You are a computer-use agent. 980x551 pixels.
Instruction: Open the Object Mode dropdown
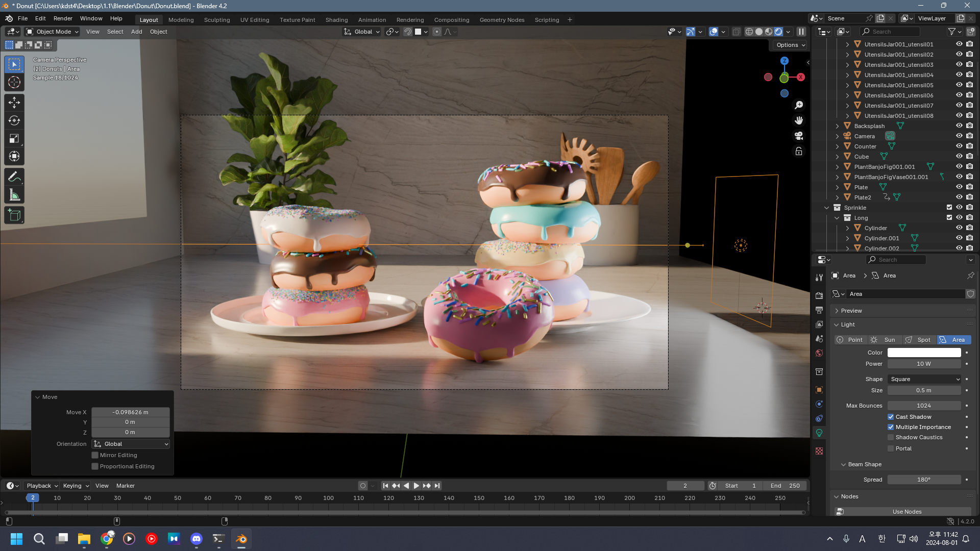(x=53, y=32)
